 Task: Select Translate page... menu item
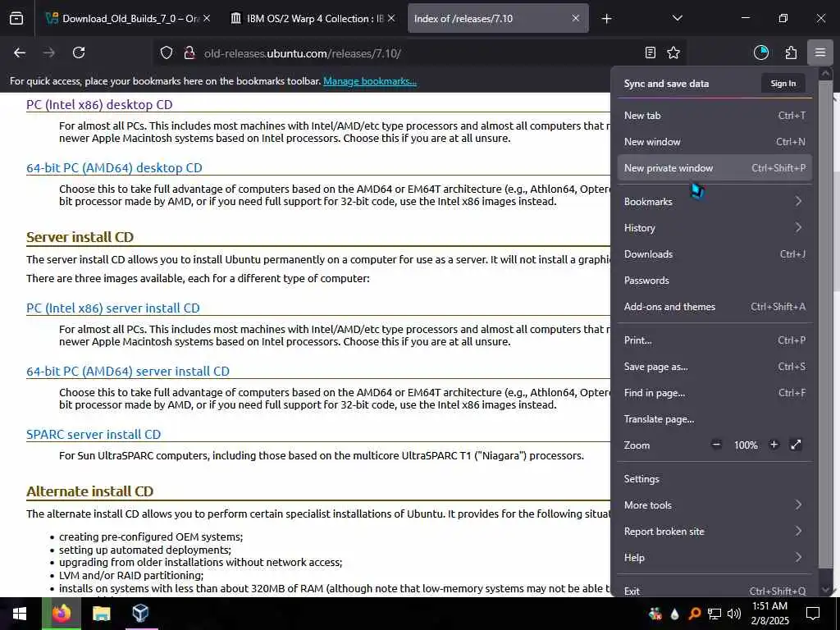(x=714, y=419)
